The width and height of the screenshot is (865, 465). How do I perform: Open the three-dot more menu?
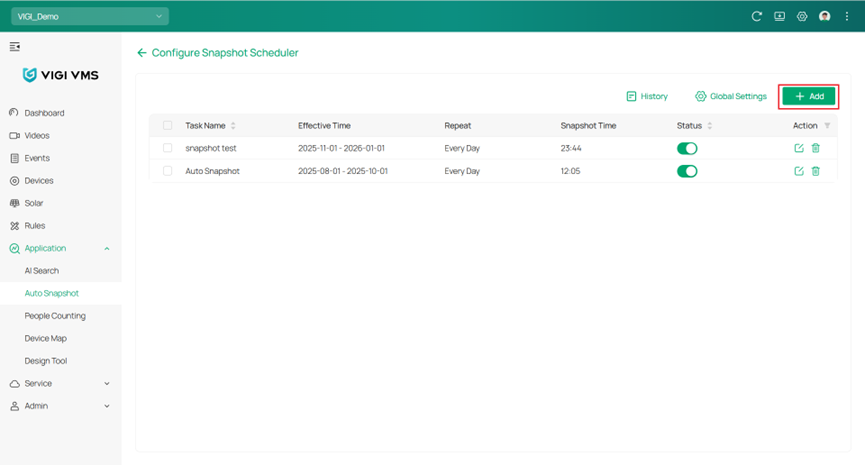(x=847, y=17)
